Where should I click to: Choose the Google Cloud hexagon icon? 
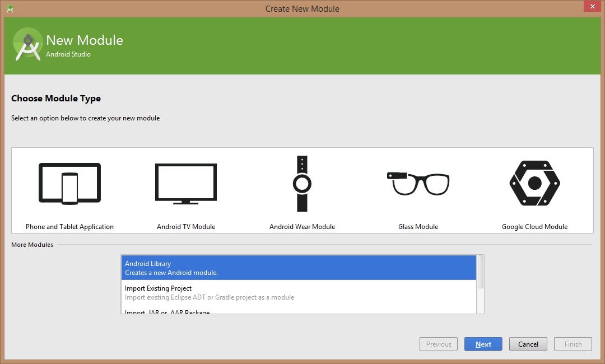534,183
